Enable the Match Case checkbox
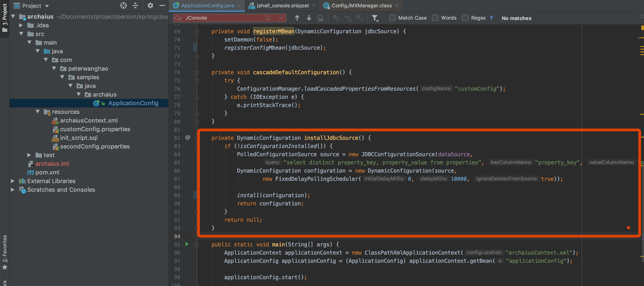The width and height of the screenshot is (644, 286). (392, 18)
